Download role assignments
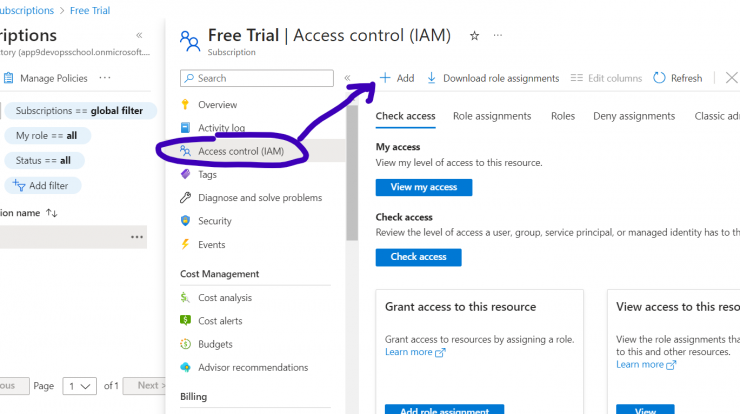 pyautogui.click(x=493, y=78)
